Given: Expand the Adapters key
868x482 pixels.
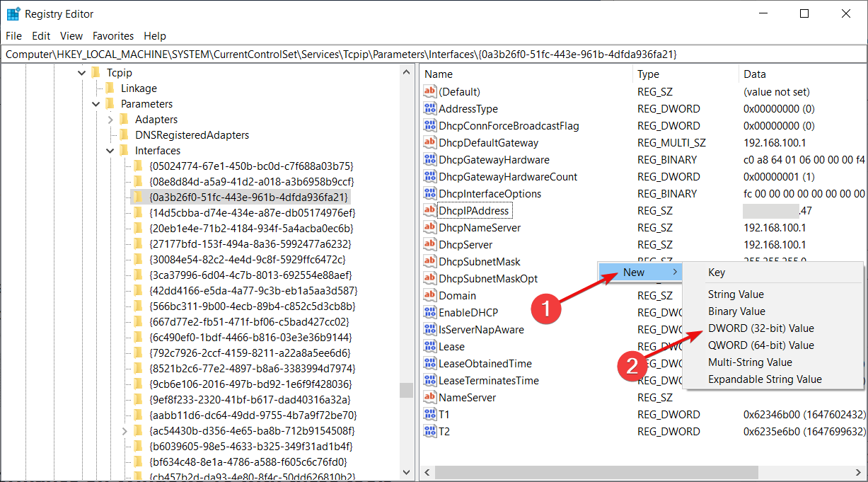Looking at the screenshot, I should [x=110, y=120].
